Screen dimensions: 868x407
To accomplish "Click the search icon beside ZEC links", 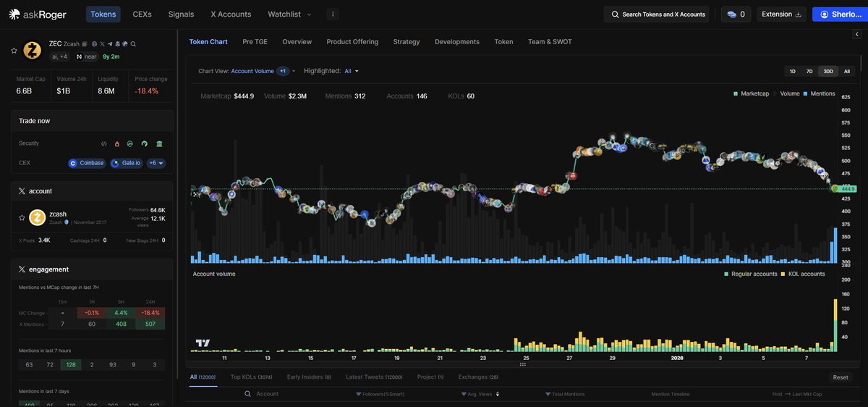I will pyautogui.click(x=133, y=44).
